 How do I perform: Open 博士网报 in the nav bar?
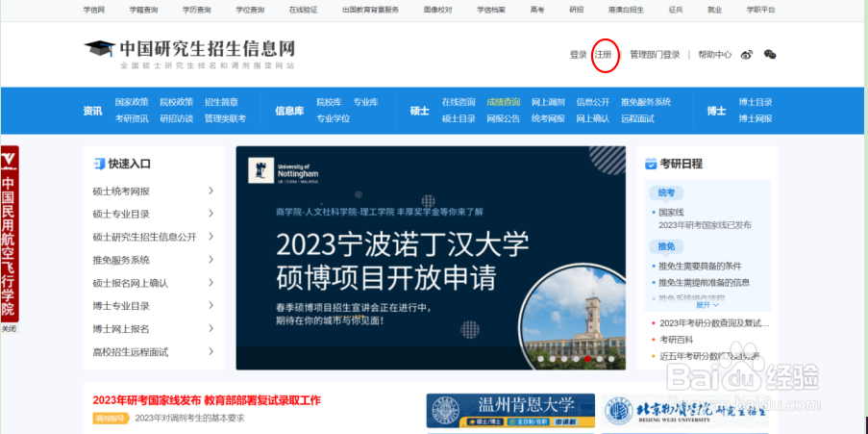coord(756,118)
